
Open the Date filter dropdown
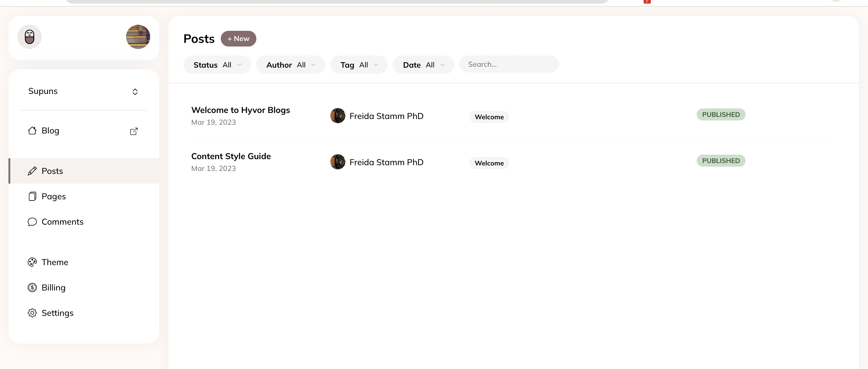[423, 65]
